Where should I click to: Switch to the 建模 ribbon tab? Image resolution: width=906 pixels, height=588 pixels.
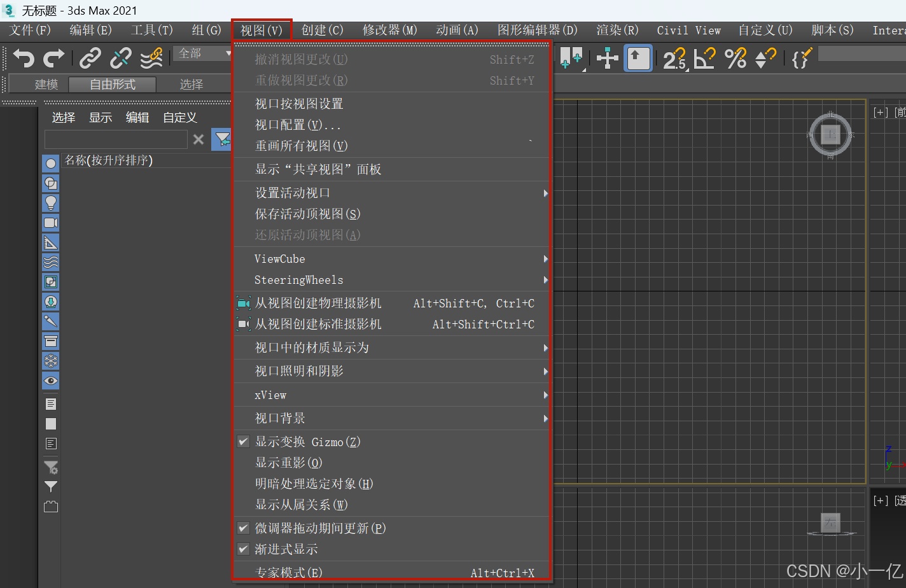(x=46, y=84)
